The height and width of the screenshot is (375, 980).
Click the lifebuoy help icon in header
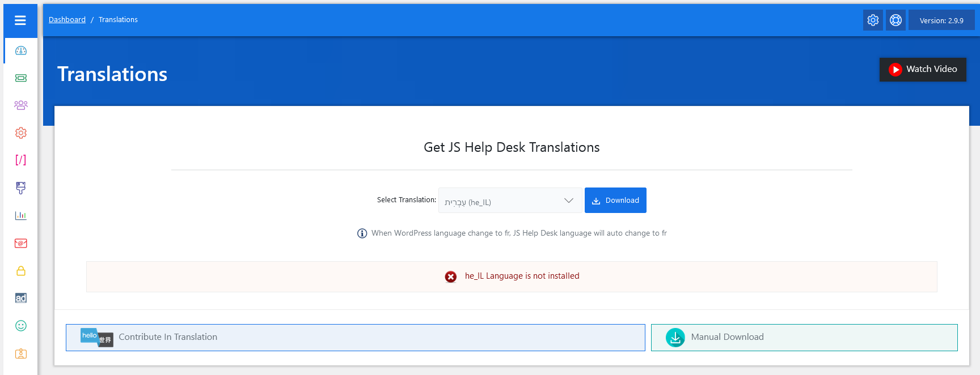tap(895, 20)
